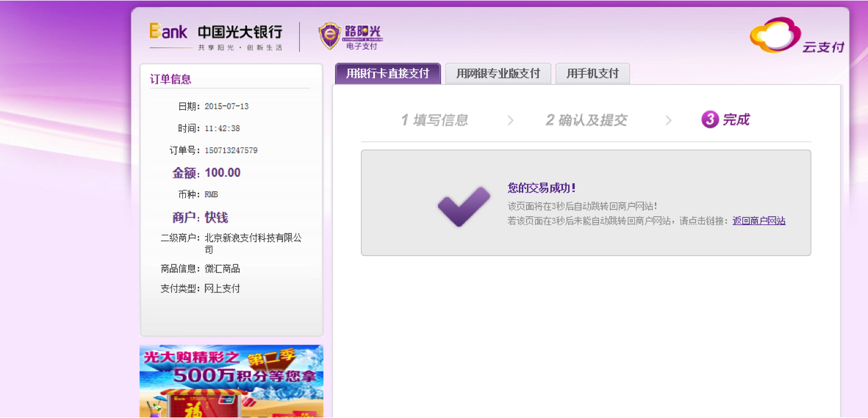
Task: Click step 2 确认及提交
Action: tap(586, 120)
